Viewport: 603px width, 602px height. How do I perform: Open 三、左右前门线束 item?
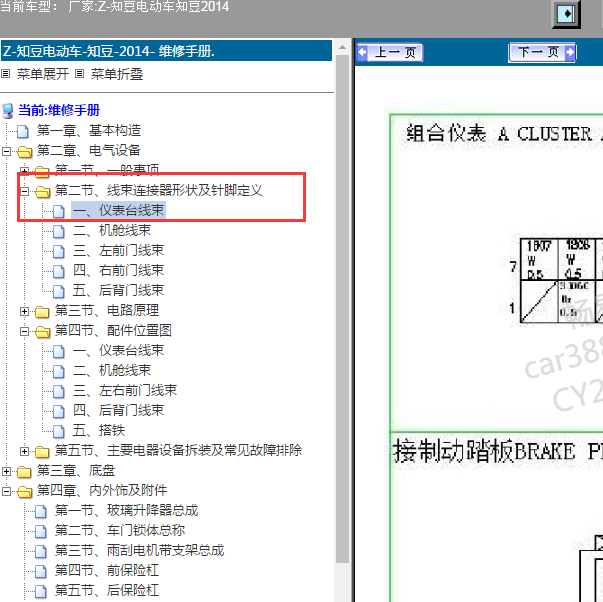click(x=125, y=390)
